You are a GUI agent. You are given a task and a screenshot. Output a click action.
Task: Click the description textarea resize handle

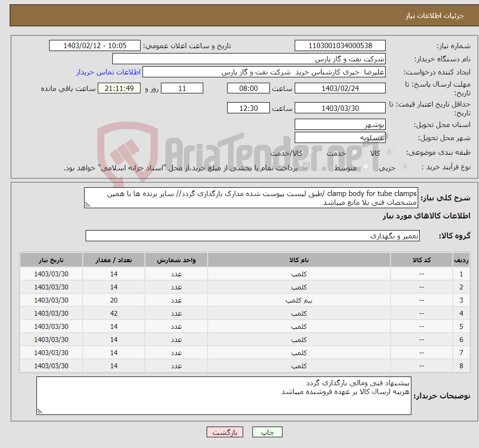[88, 205]
